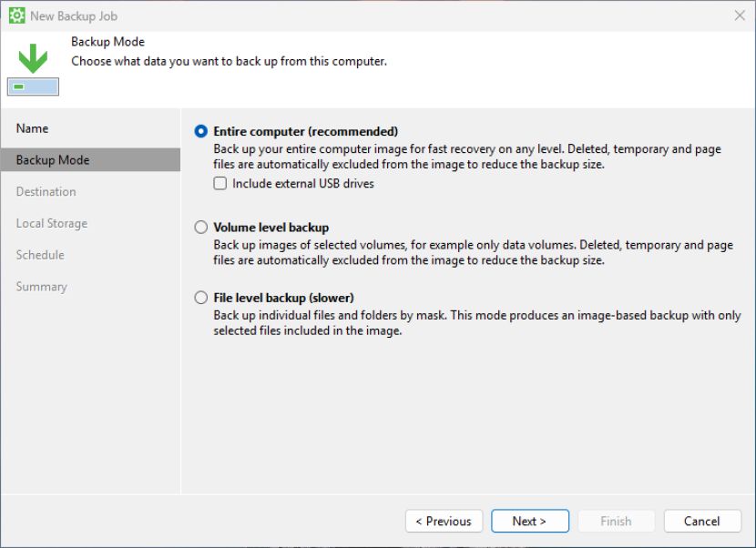Click the Previous button
This screenshot has height=548, width=756.
coord(444,521)
